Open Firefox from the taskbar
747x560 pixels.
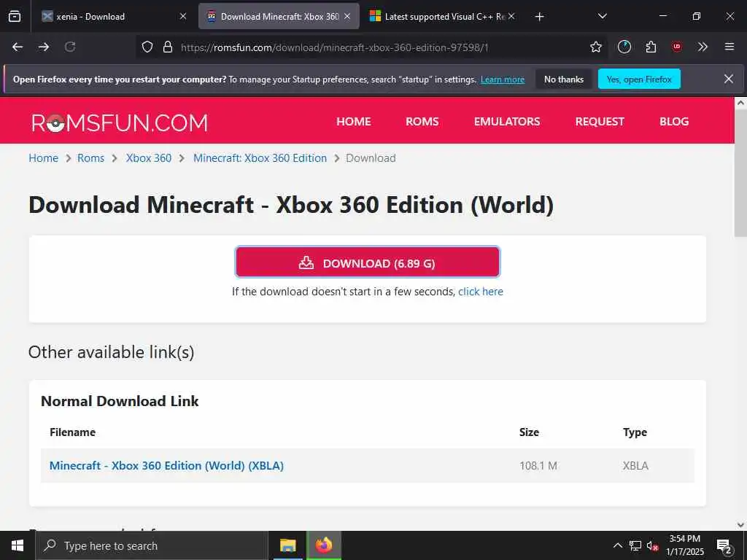pos(323,545)
